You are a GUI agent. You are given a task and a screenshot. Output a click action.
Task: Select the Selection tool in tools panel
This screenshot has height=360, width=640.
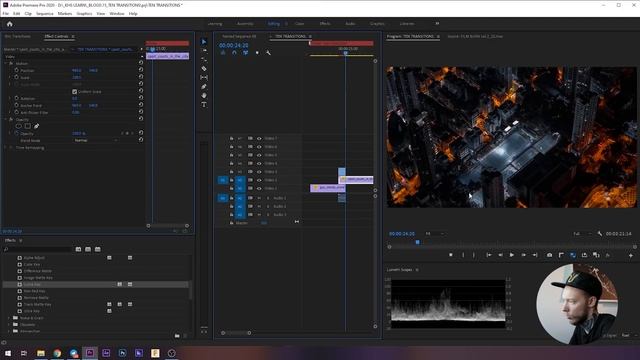(x=204, y=42)
